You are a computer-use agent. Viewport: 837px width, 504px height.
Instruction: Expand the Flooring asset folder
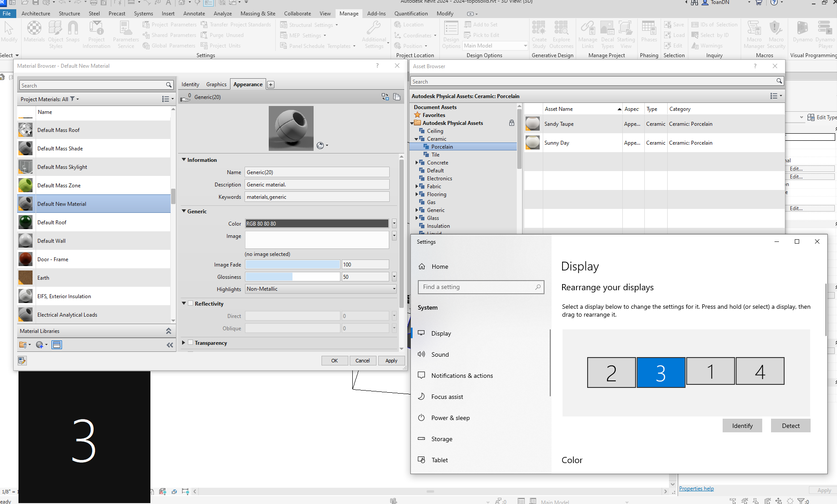tap(417, 194)
